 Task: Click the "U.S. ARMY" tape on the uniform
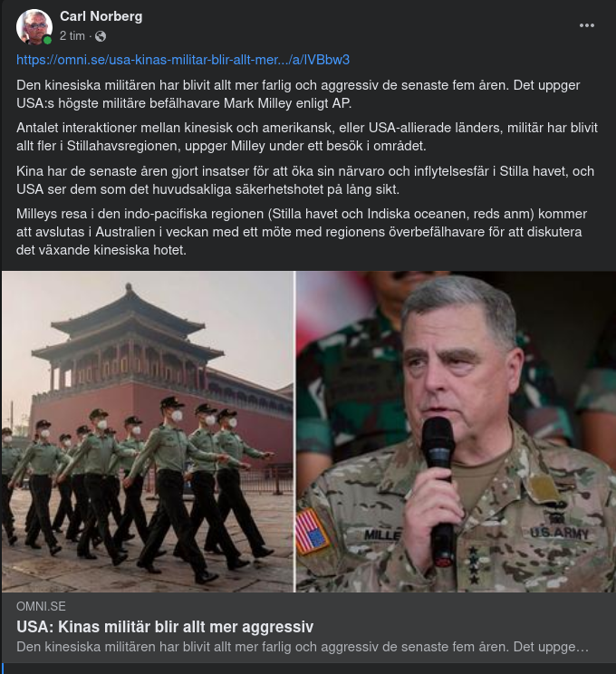pyautogui.click(x=558, y=533)
